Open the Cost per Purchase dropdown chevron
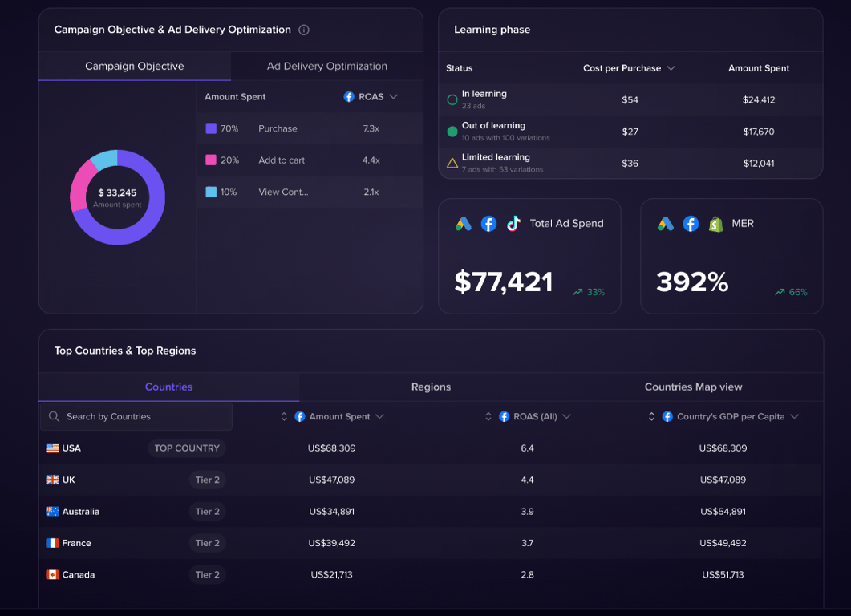Image resolution: width=851 pixels, height=616 pixels. (x=671, y=68)
